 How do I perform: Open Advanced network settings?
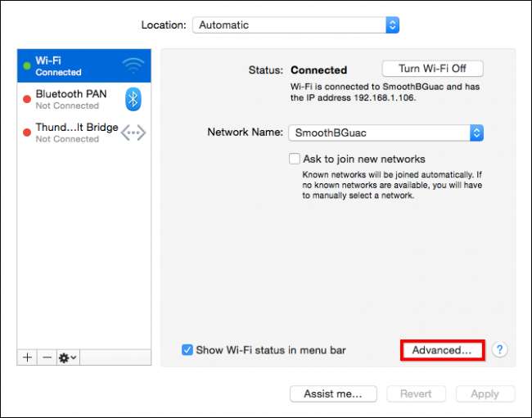(443, 350)
